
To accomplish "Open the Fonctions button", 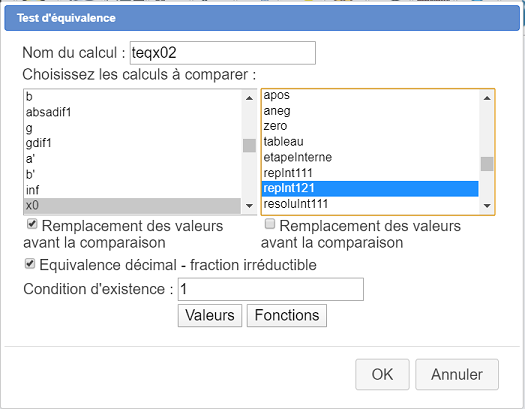I will (x=287, y=315).
